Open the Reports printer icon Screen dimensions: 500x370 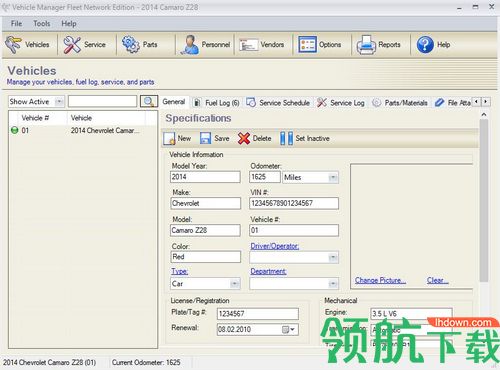click(x=366, y=45)
